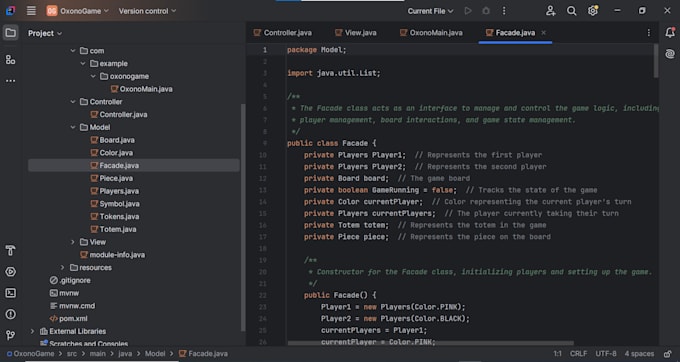Click the editor horizontal scrollbar
The width and height of the screenshot is (680, 362).
coord(431,343)
